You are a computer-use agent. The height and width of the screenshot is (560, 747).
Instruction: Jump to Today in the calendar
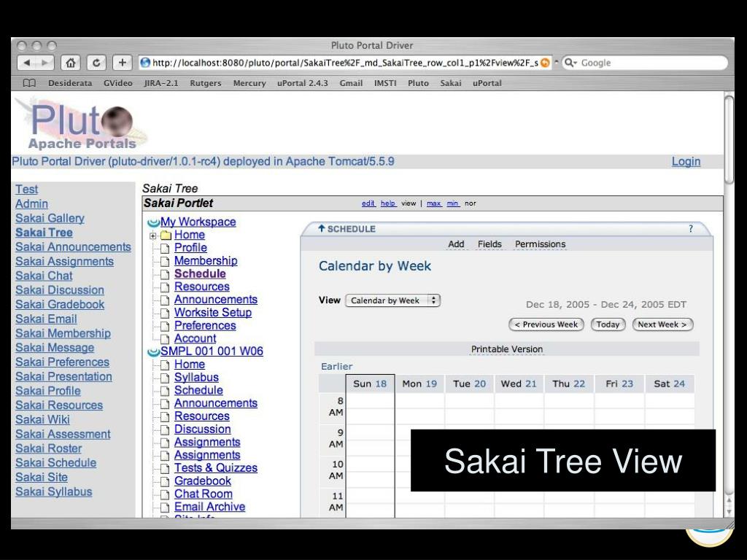[x=608, y=324]
